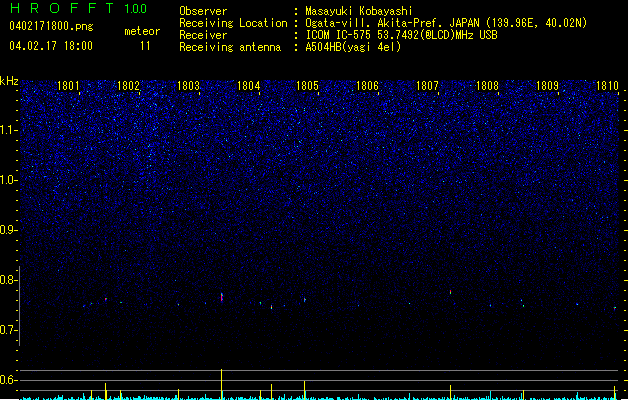Click the observer name Masayuki Kobayashi
This screenshot has width=629, height=400.
359,11
